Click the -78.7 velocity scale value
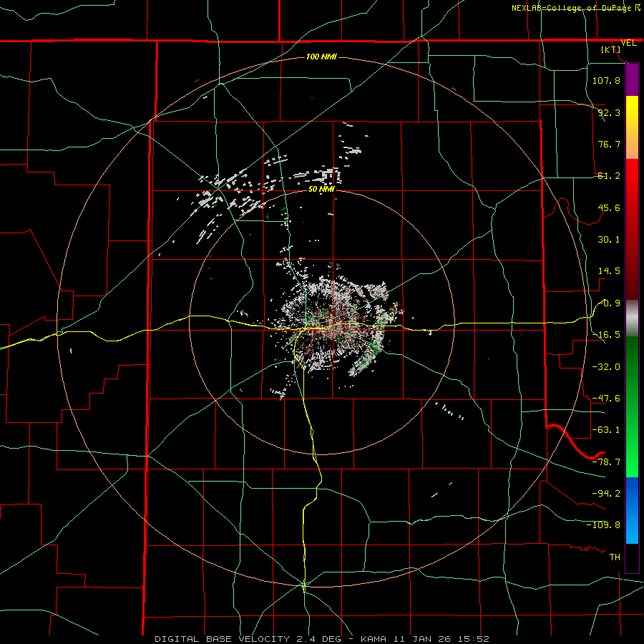Viewport: 644px width, 644px height. pos(606,462)
